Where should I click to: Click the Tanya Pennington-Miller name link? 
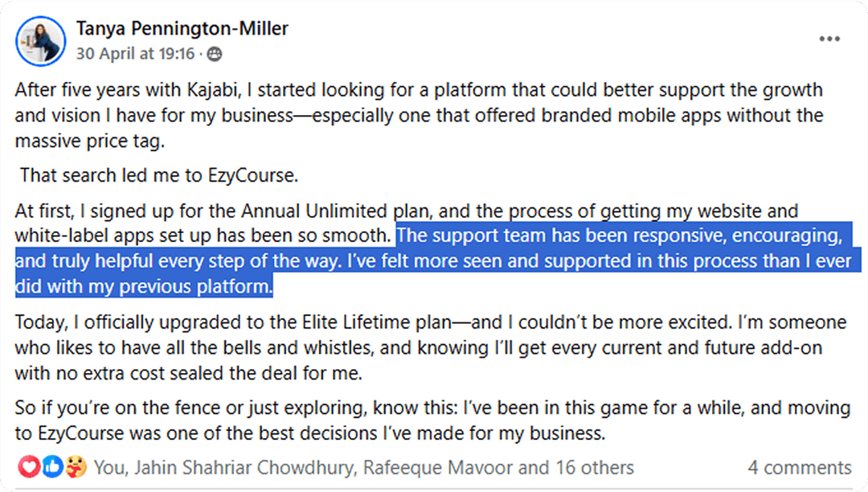[182, 30]
